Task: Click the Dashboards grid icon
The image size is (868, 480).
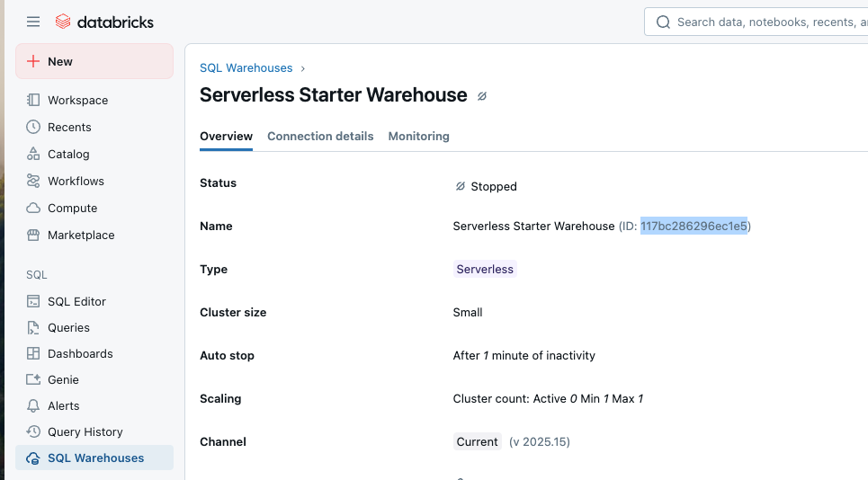Action: (33, 353)
